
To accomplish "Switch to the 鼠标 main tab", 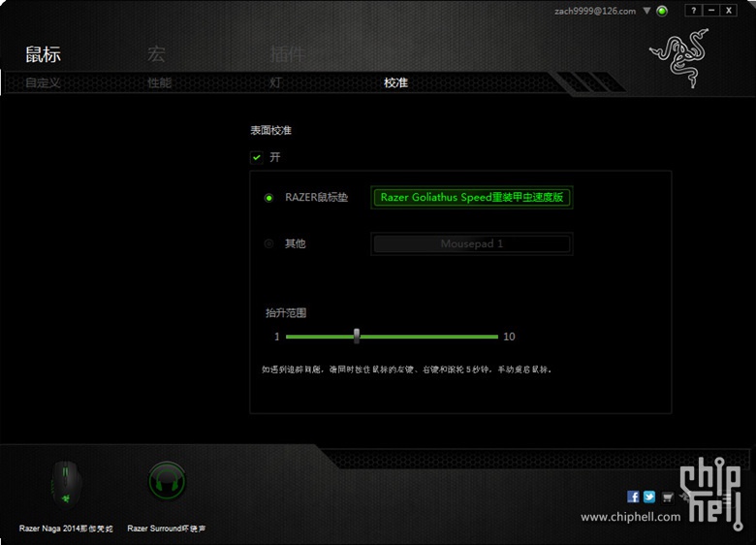I will (x=44, y=54).
